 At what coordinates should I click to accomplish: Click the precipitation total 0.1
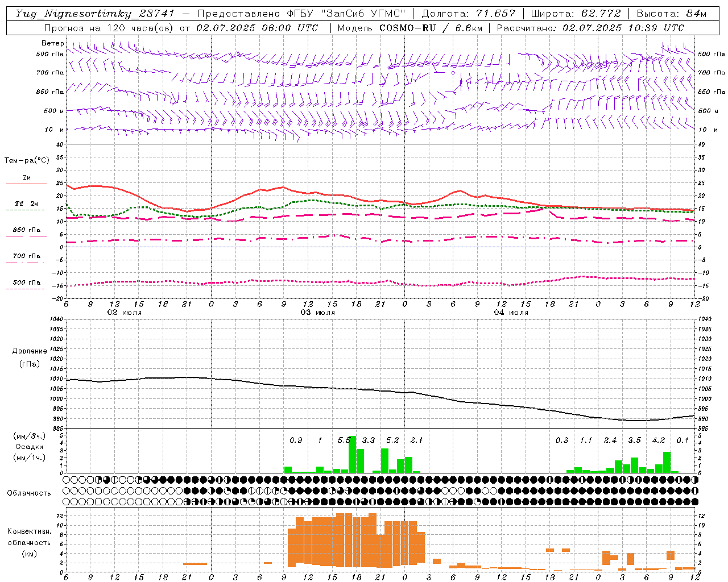point(682,440)
